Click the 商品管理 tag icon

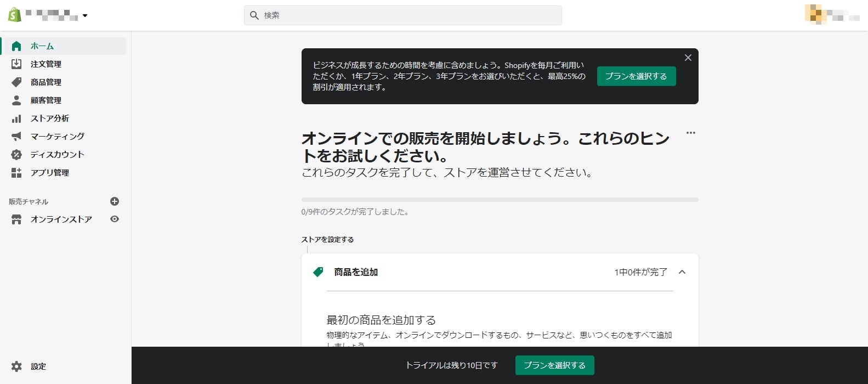coord(16,82)
